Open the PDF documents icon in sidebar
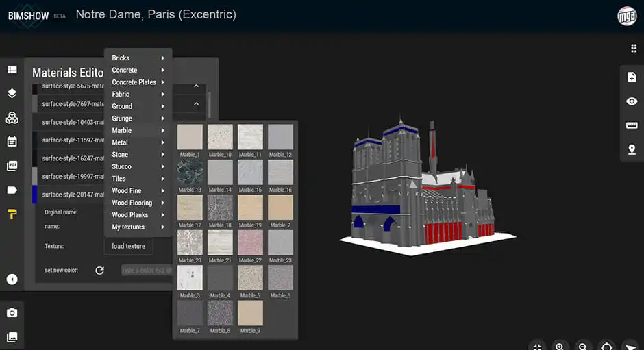 [x=12, y=166]
